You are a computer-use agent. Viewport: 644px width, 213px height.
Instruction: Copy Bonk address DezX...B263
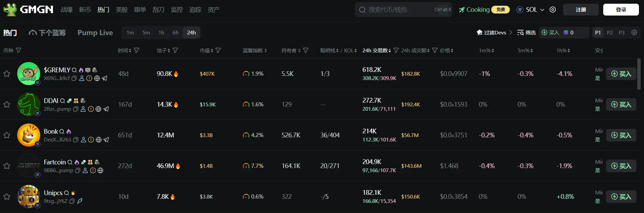click(76, 140)
